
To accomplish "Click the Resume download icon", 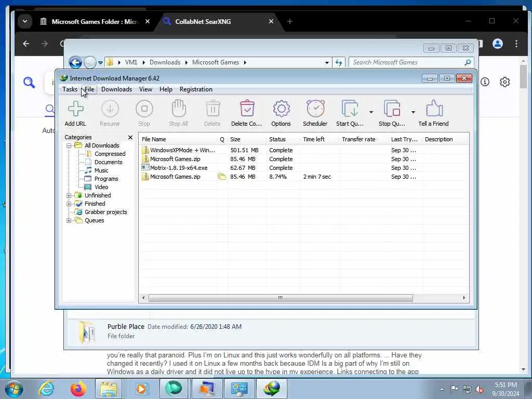I will [x=110, y=109].
